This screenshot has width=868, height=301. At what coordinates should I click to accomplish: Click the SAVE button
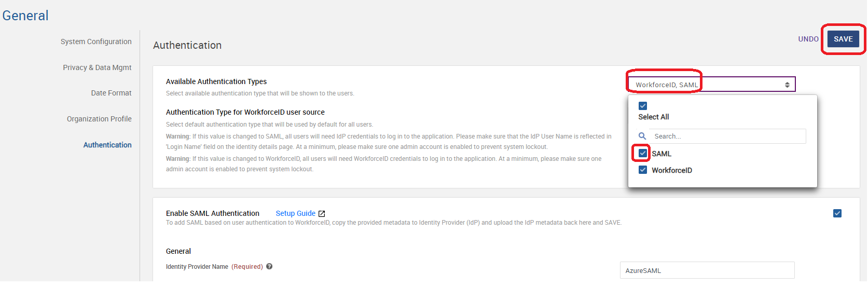coord(843,39)
